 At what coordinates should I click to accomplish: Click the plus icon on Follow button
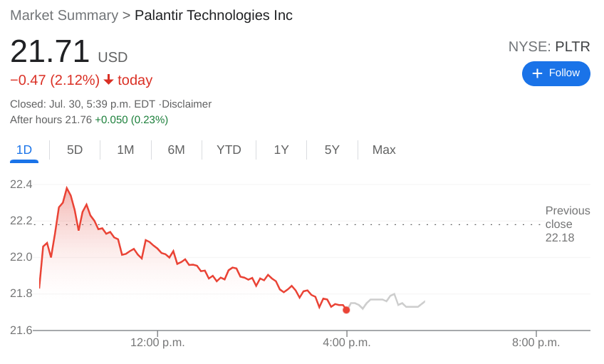537,73
